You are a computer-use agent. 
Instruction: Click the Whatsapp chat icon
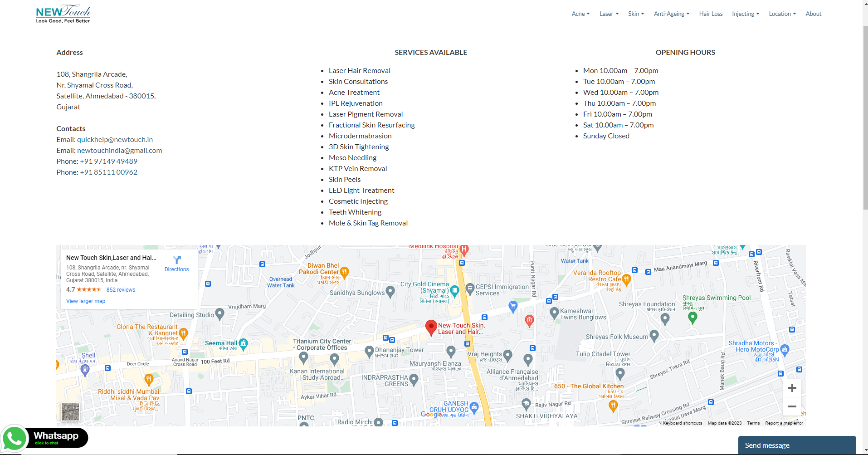click(15, 438)
